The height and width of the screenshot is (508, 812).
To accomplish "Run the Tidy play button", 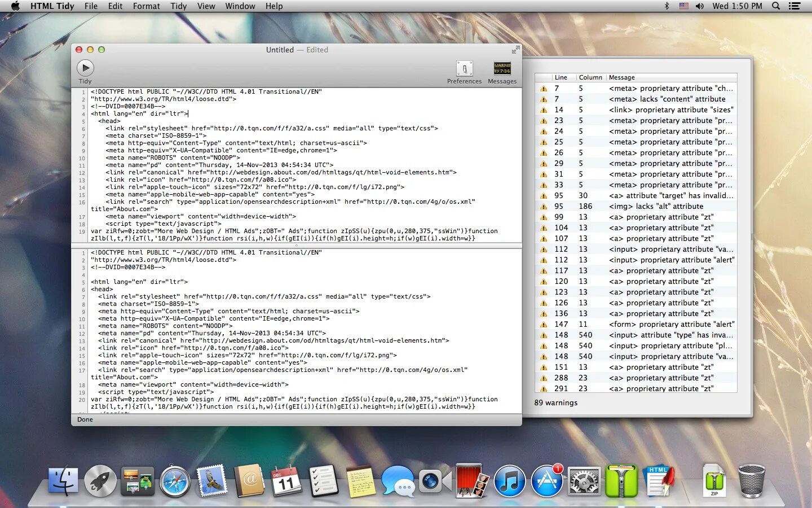I will point(85,68).
